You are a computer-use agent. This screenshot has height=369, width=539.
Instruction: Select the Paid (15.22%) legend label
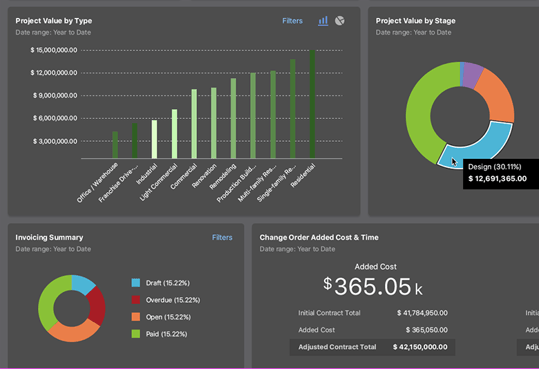click(166, 334)
